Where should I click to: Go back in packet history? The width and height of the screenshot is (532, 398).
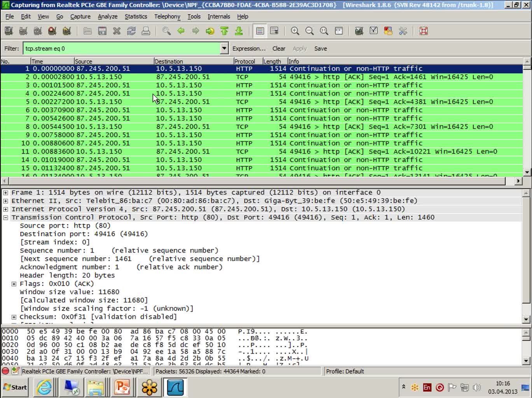click(181, 31)
